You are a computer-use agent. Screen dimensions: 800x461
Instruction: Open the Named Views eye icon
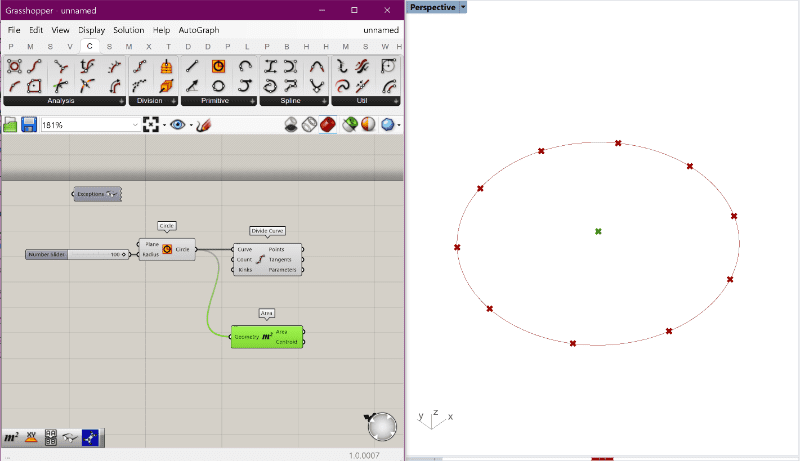tap(178, 124)
